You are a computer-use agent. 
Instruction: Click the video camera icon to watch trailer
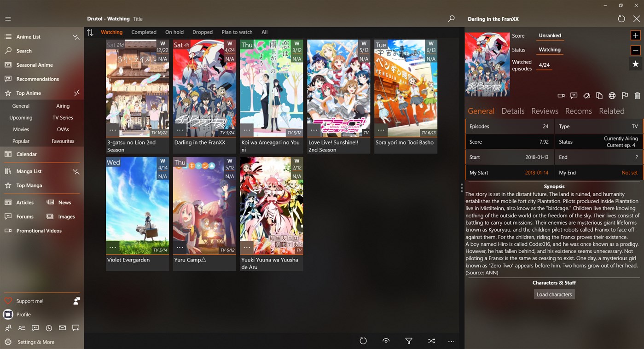(561, 96)
